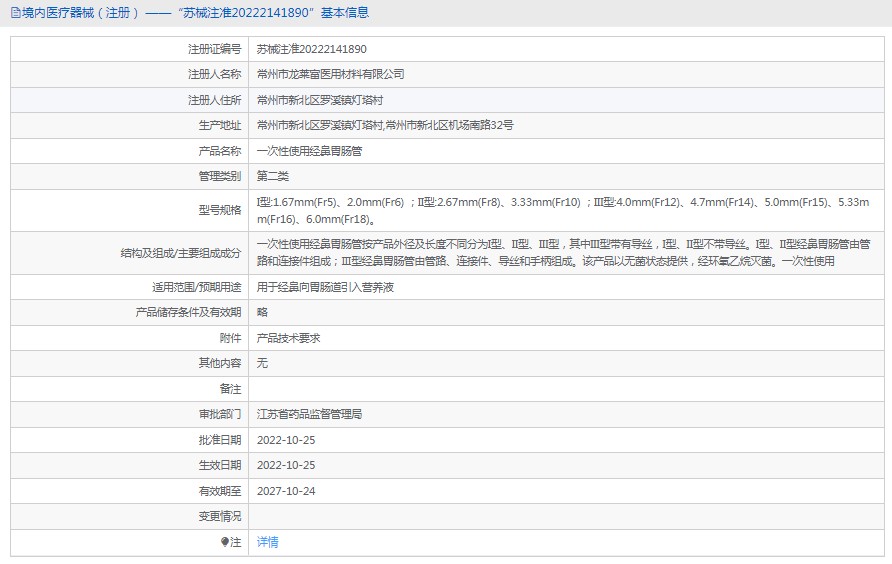Click the document icon beside the page title
This screenshot has width=892, height=564.
(x=15, y=13)
